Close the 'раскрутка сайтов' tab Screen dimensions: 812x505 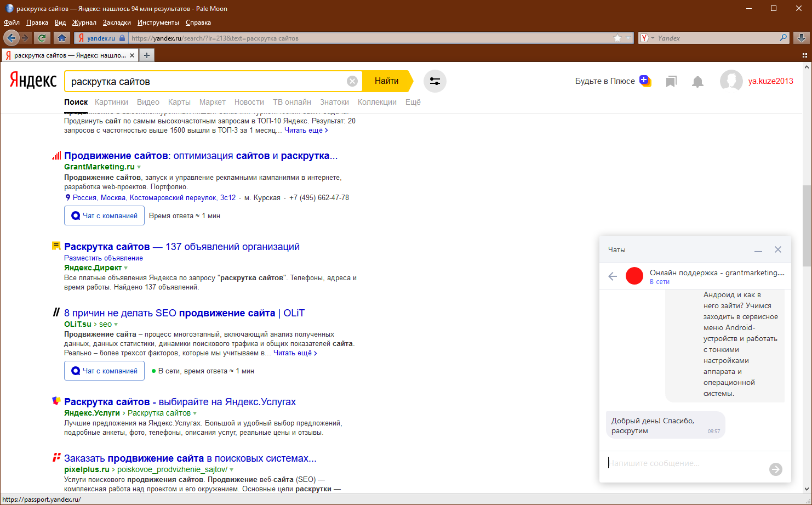click(132, 55)
